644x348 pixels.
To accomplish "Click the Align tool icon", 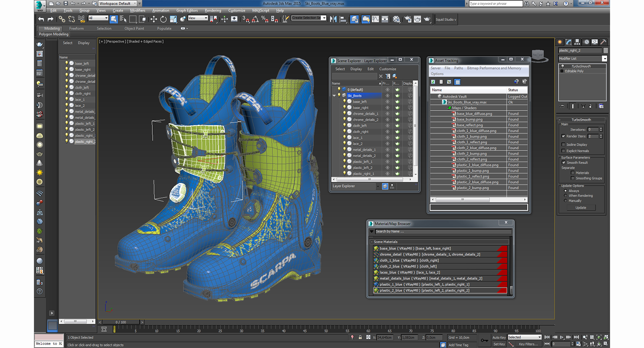I will pyautogui.click(x=343, y=19).
